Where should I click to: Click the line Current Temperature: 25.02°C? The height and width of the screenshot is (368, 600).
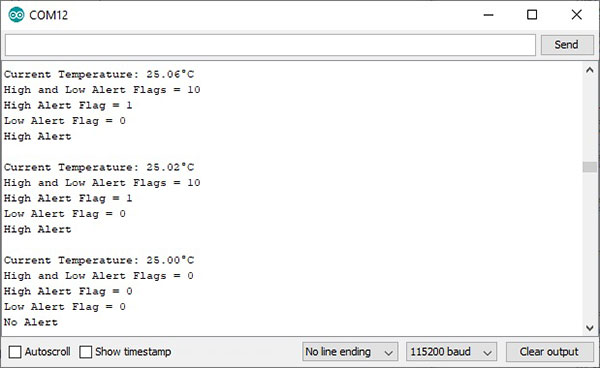click(99, 167)
